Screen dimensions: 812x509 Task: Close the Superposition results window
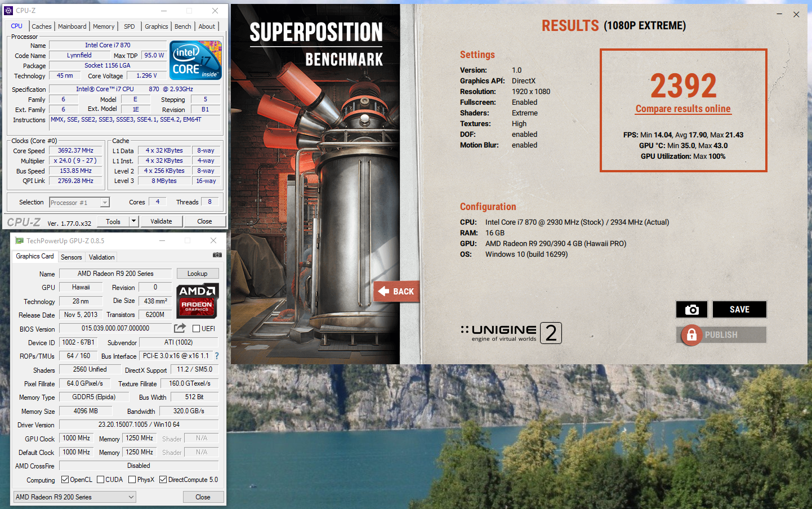coord(796,14)
